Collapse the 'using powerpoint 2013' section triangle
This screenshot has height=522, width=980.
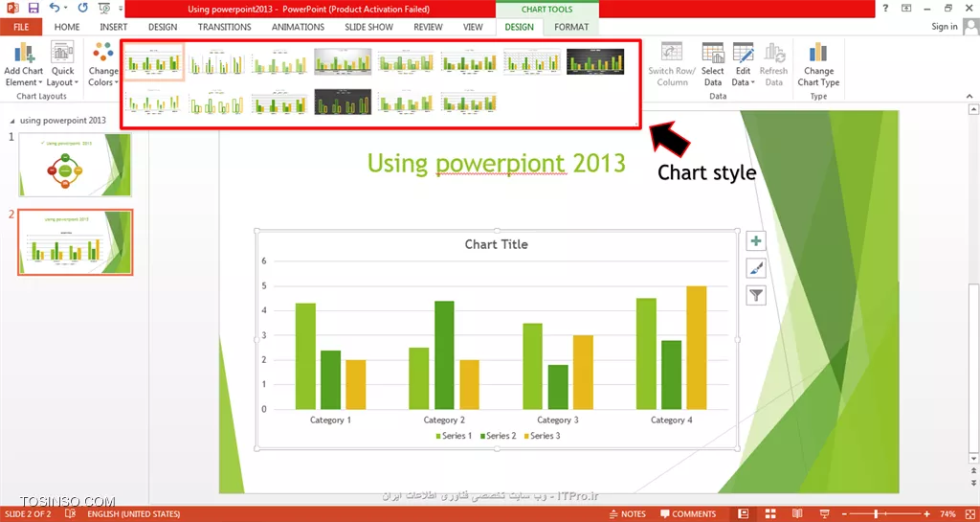tap(13, 121)
